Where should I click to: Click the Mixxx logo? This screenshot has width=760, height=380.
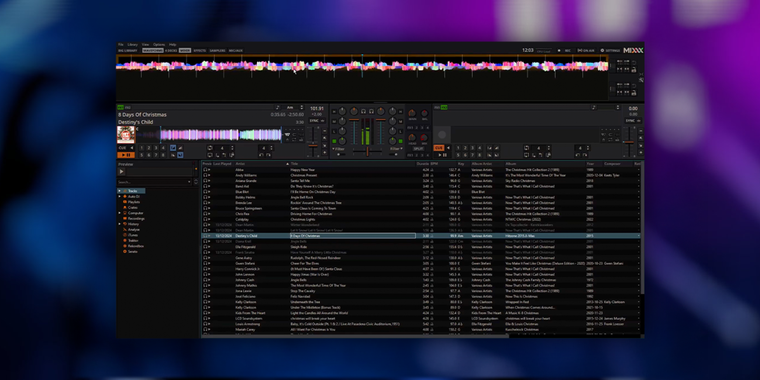pyautogui.click(x=633, y=50)
